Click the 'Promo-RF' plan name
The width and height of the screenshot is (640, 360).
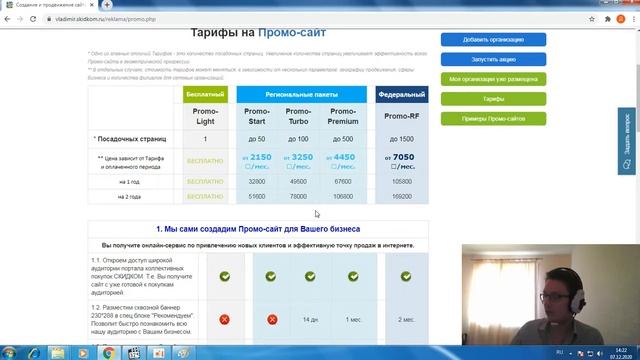402,116
